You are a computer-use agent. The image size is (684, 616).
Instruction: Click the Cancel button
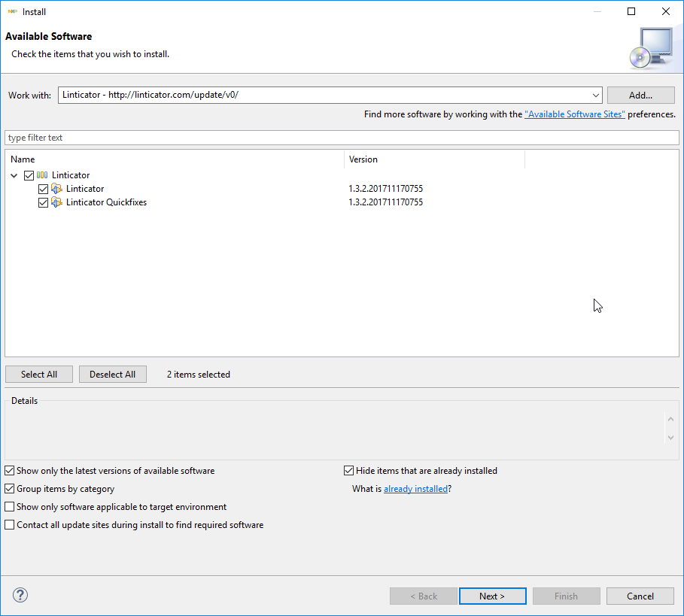click(640, 596)
